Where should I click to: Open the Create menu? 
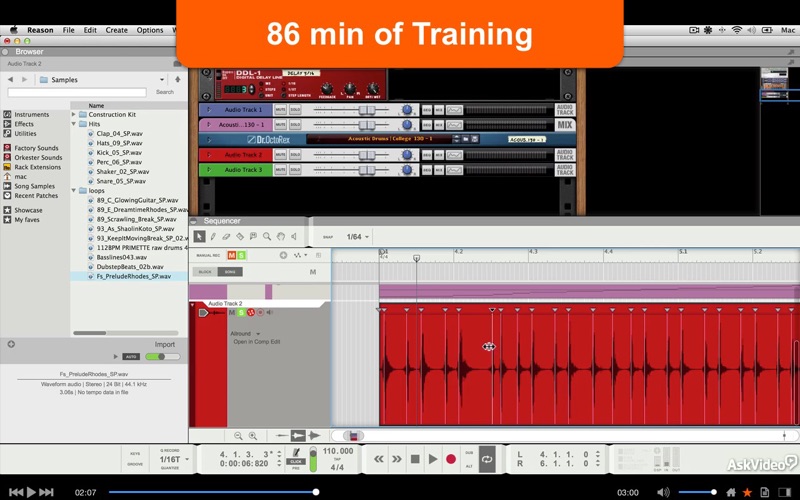click(x=116, y=30)
